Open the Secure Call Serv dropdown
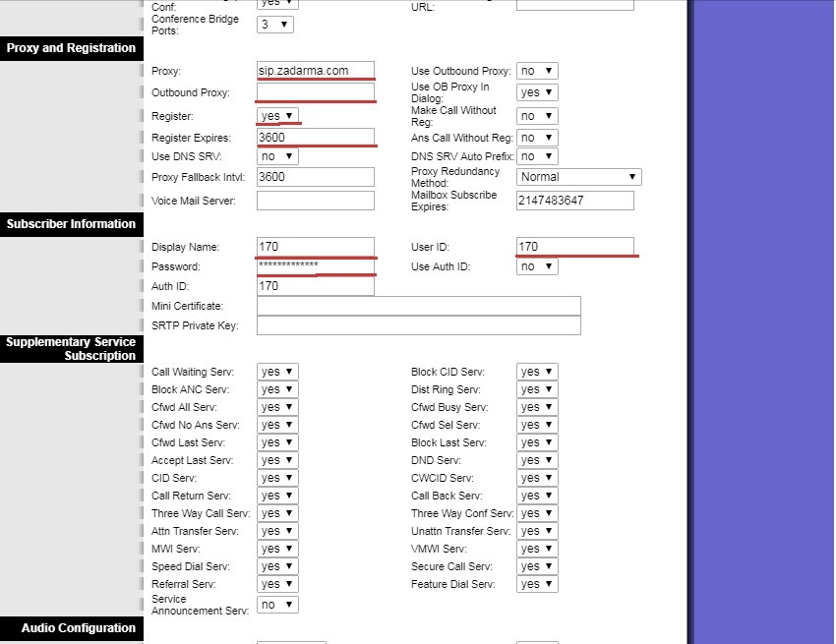 point(537,566)
